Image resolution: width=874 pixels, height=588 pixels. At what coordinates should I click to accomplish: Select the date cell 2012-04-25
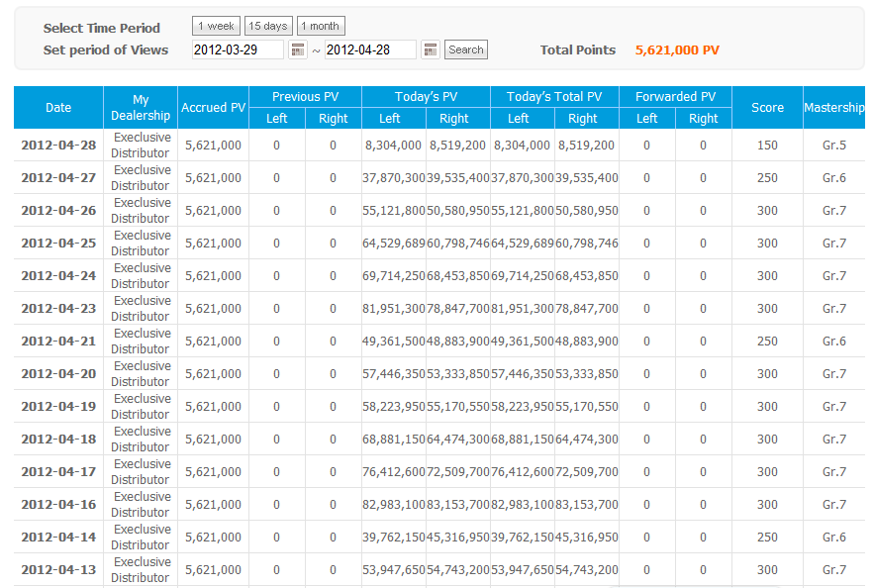[x=58, y=244]
